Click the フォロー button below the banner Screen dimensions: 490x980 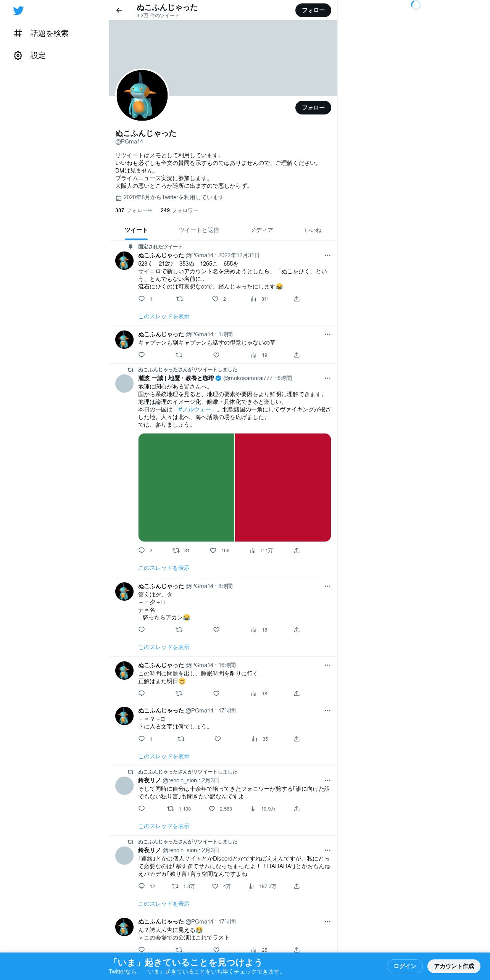pos(313,108)
